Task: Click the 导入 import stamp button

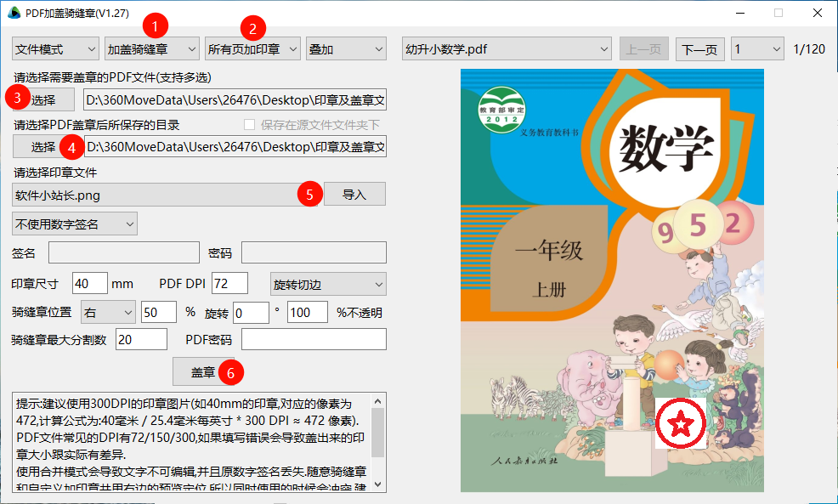Action: [x=354, y=194]
